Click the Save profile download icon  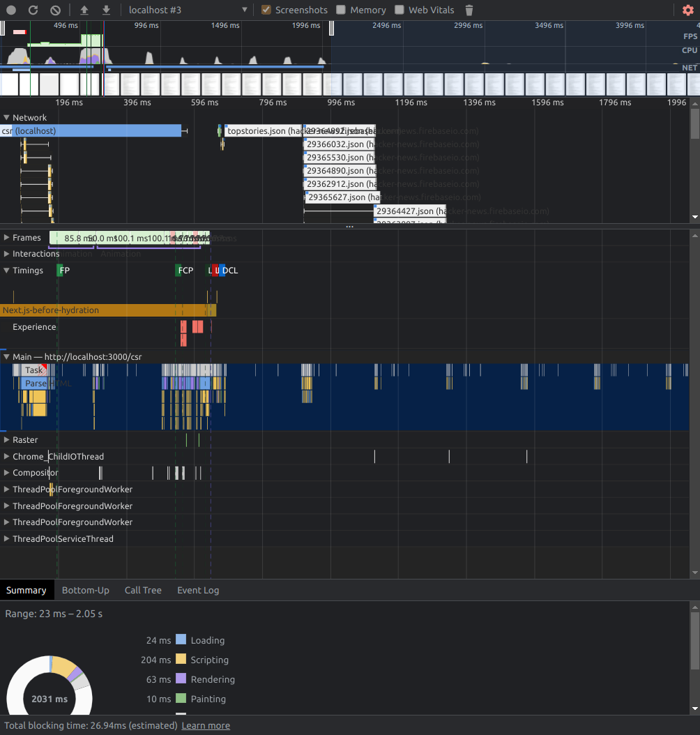coord(107,10)
